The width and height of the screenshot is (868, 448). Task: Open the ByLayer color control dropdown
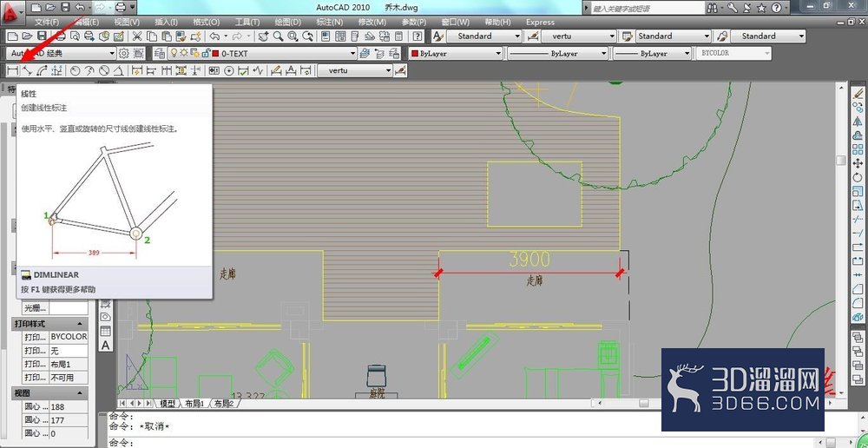[455, 53]
